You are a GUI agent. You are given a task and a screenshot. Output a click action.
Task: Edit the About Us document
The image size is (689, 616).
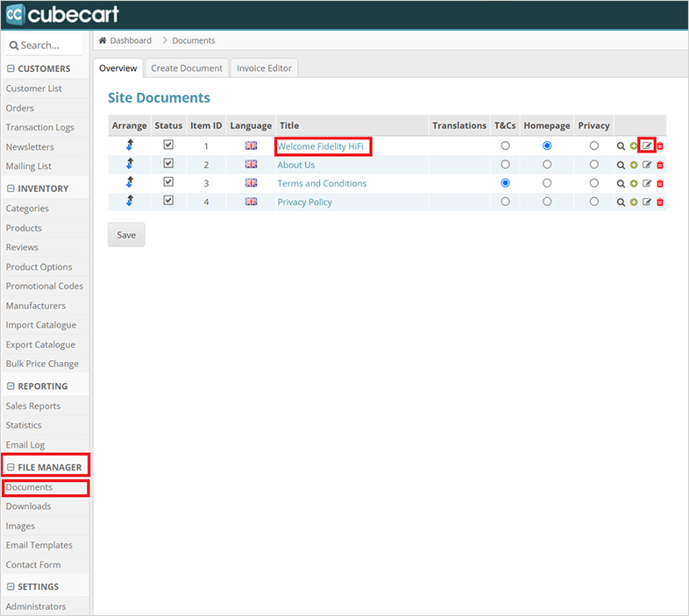[x=647, y=165]
